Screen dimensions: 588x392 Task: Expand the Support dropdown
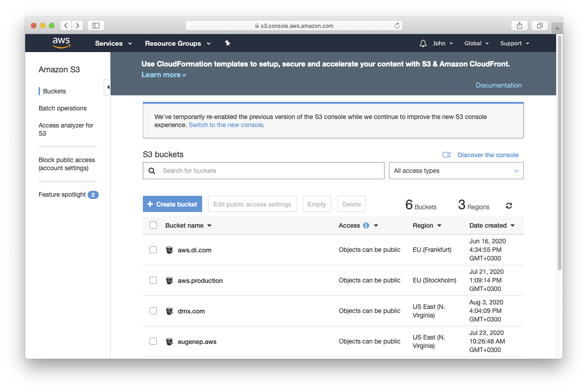515,44
